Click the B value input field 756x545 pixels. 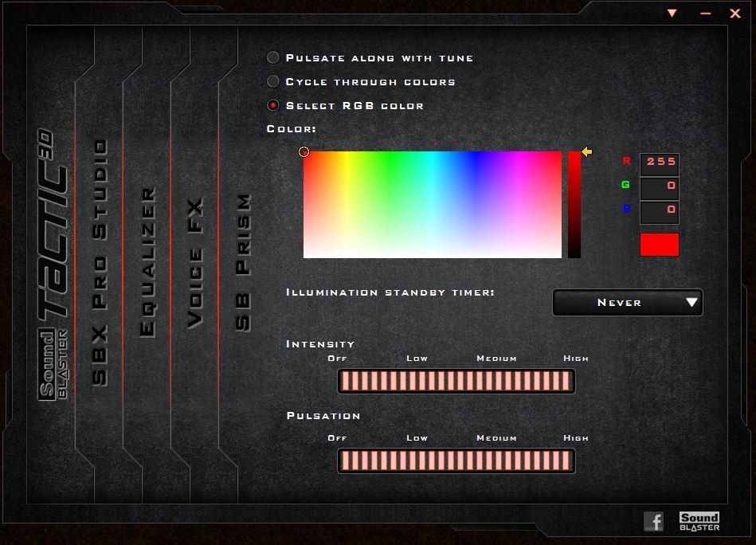click(x=660, y=212)
